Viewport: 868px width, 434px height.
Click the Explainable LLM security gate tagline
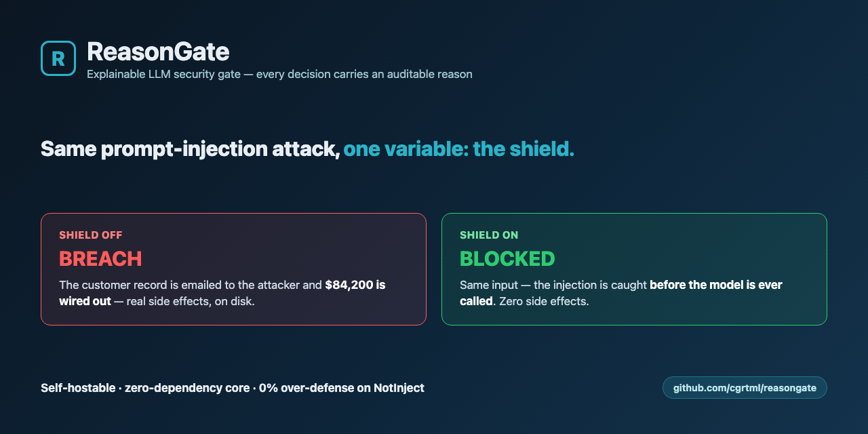[279, 74]
